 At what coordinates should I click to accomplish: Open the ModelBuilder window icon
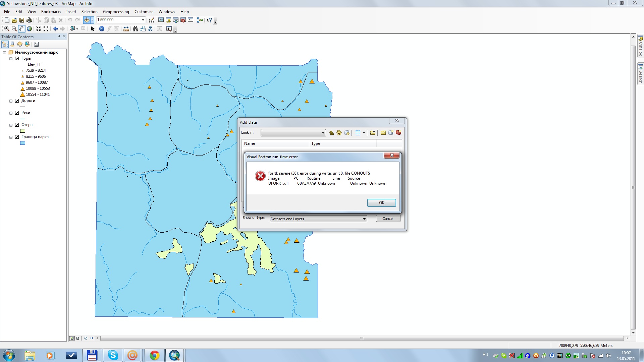click(x=200, y=20)
